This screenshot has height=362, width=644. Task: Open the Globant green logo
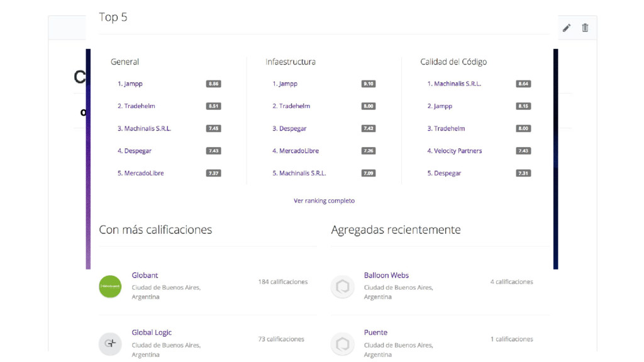point(110,286)
